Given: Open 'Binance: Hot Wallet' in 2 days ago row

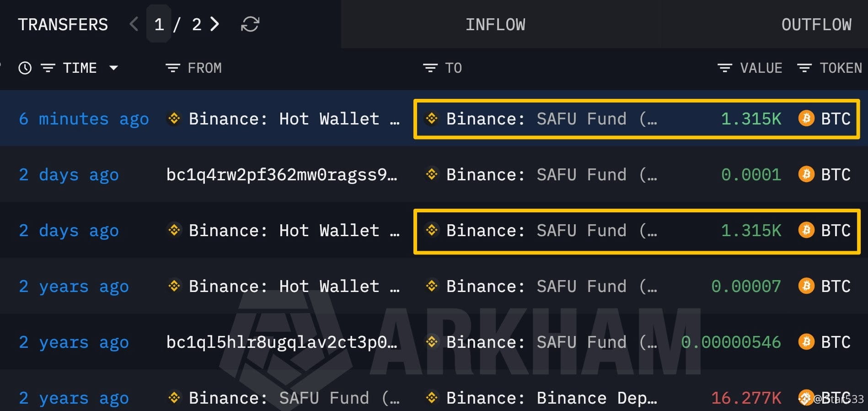Looking at the screenshot, I should (x=294, y=231).
